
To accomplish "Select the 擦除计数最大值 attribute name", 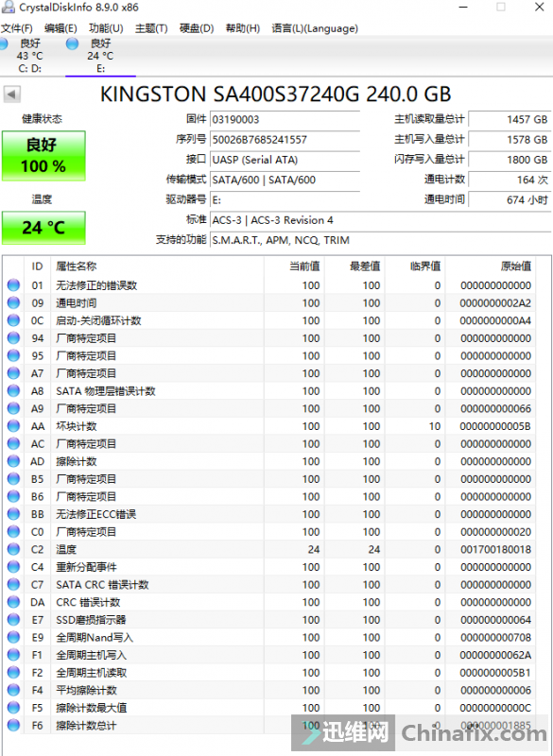I will (91, 708).
